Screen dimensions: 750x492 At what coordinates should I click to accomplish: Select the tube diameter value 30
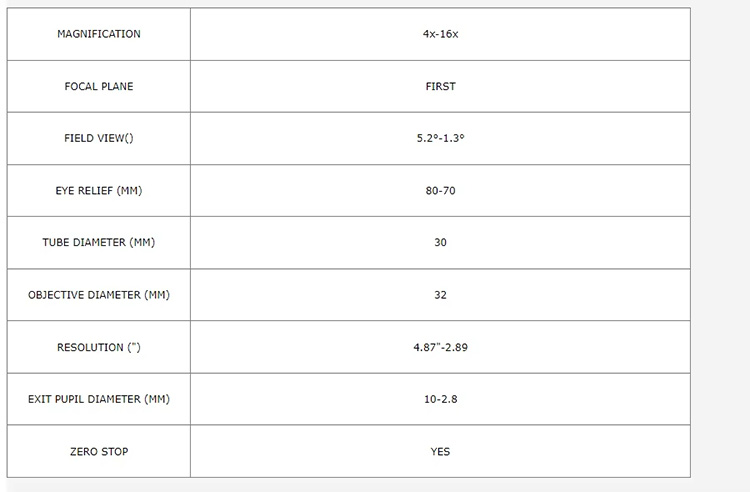tap(440, 242)
